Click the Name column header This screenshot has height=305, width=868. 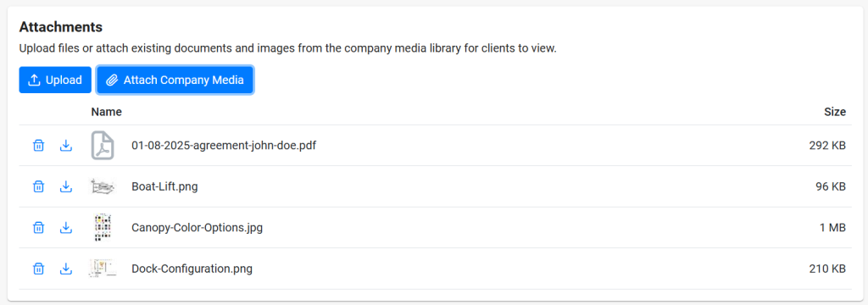(106, 112)
